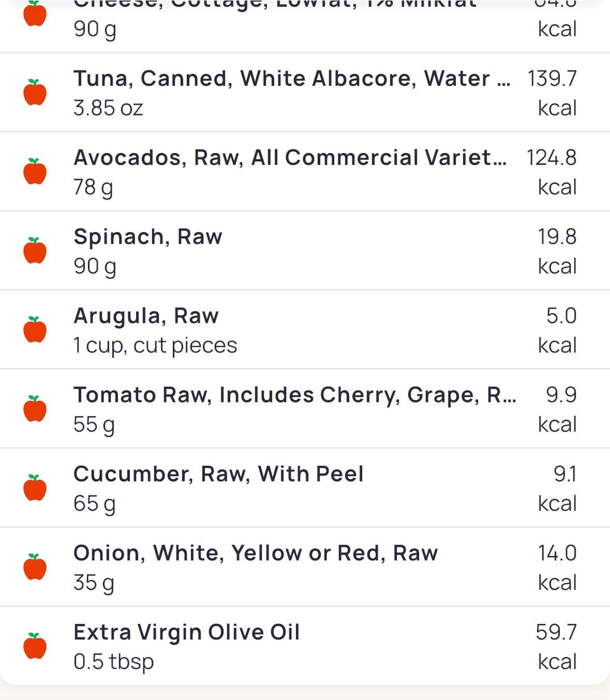Select the Spinach, Raw food name

148,237
